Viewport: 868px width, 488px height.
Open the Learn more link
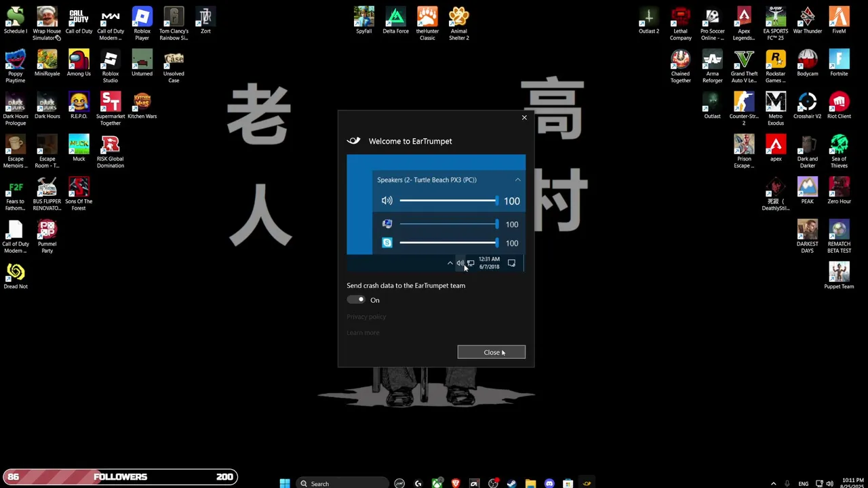pyautogui.click(x=363, y=333)
